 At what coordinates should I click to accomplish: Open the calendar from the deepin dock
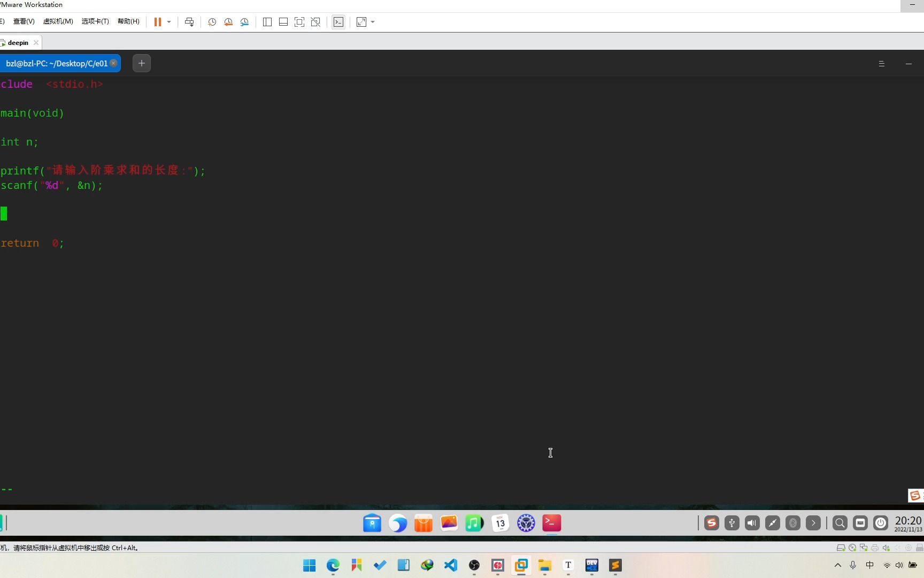(500, 523)
